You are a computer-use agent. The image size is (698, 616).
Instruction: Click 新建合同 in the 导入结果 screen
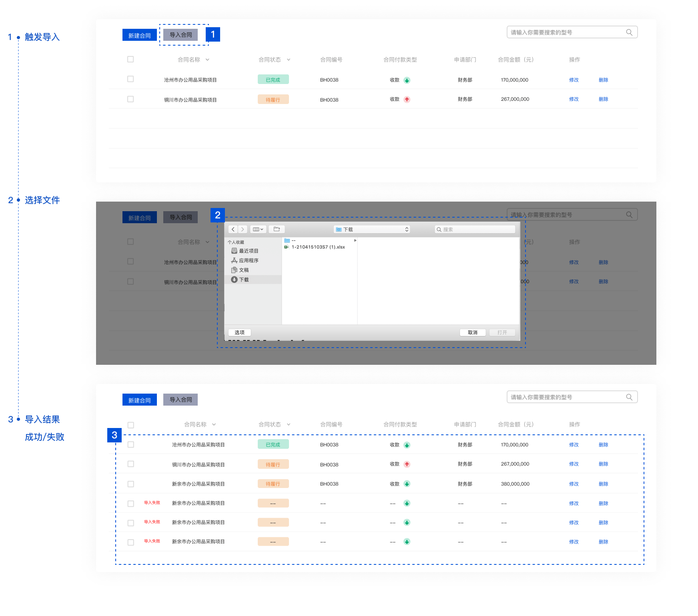tap(139, 400)
